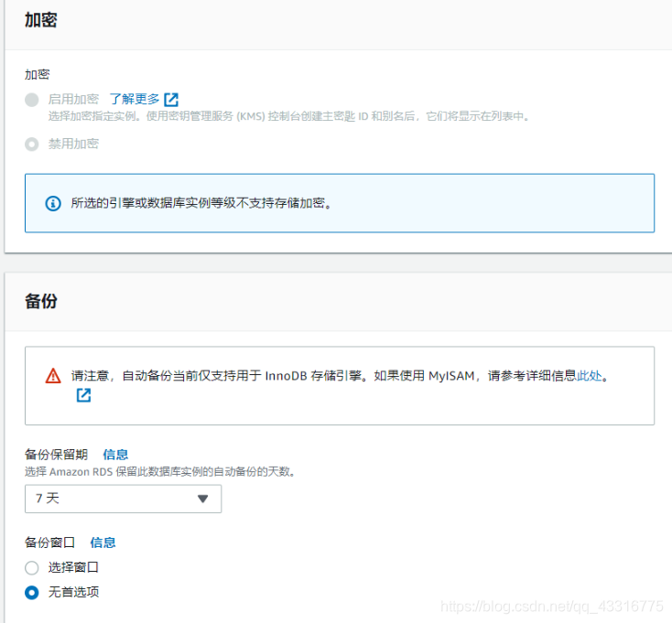This screenshot has width=672, height=623.
Task: Click the 选择 Amazon RDS 保留 description text
Action: (x=159, y=472)
